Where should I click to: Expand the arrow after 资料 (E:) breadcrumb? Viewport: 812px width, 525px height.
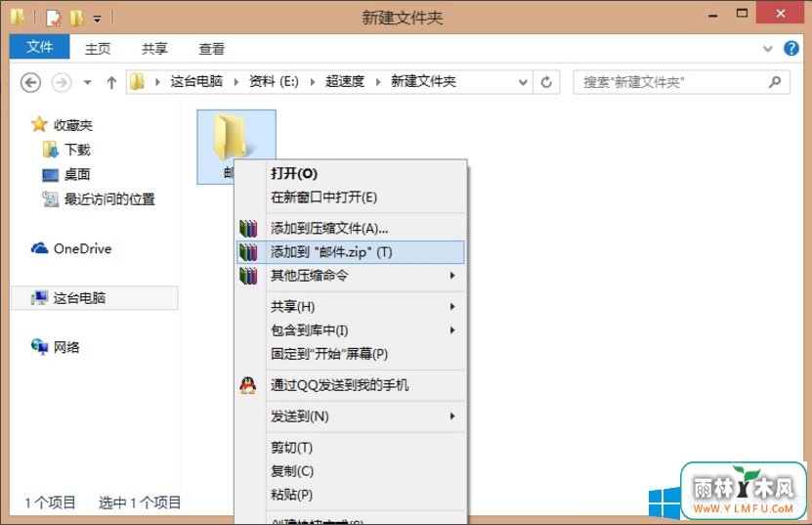pyautogui.click(x=313, y=82)
